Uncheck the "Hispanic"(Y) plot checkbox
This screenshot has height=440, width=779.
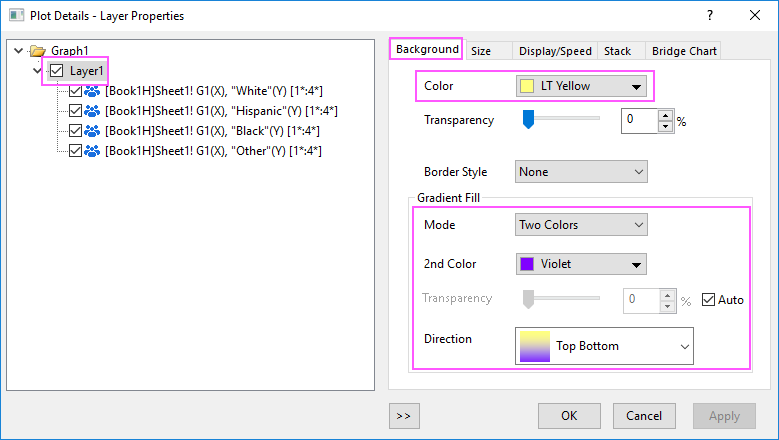76,111
